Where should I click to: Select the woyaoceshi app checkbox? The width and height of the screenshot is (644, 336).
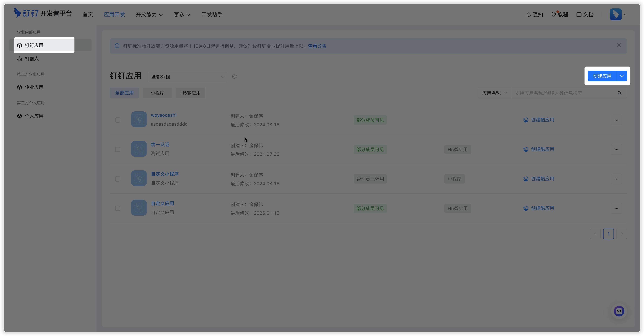point(118,120)
